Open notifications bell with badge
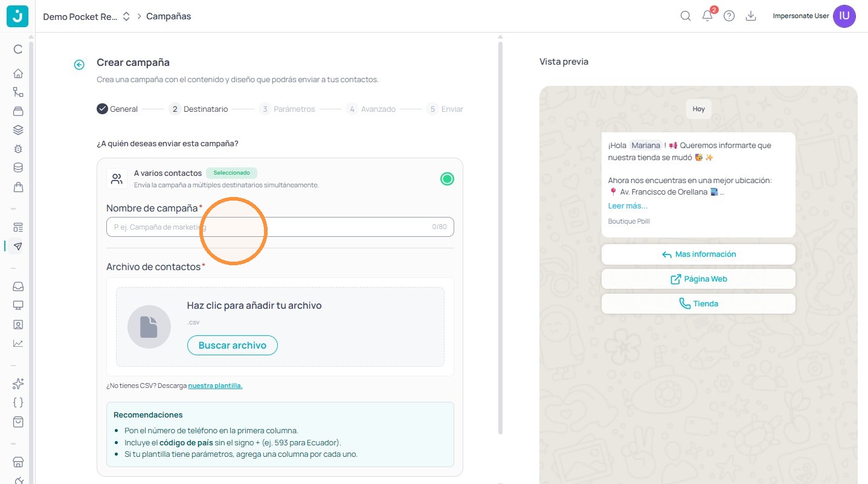The width and height of the screenshot is (868, 484). [x=708, y=16]
